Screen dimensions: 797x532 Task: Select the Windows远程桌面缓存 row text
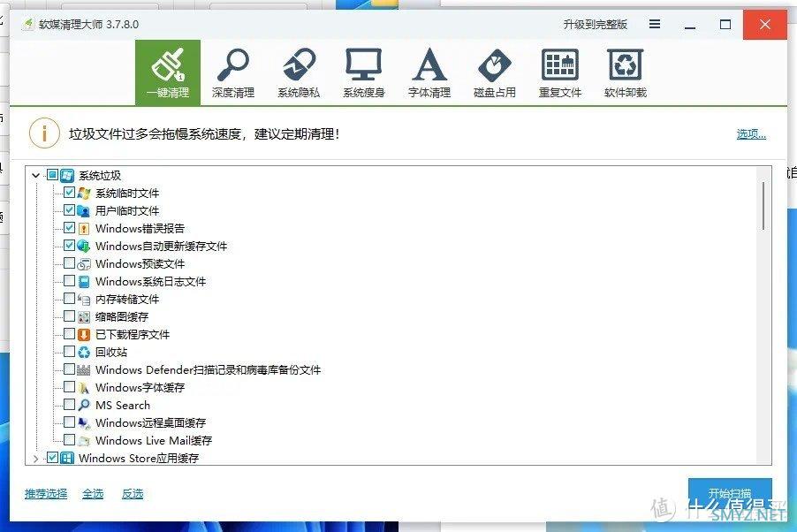150,422
